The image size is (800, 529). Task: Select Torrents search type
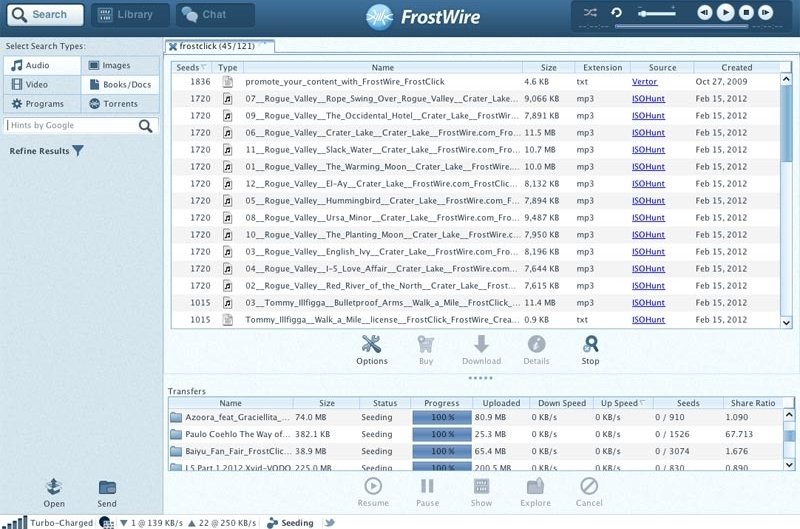pyautogui.click(x=120, y=104)
